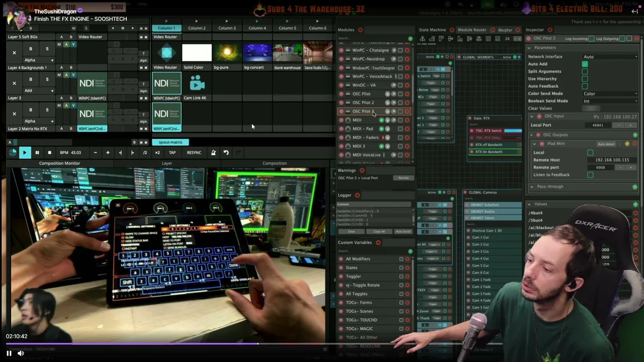Toggle power icon for Toggler variable group
The image size is (644, 362).
click(342, 277)
